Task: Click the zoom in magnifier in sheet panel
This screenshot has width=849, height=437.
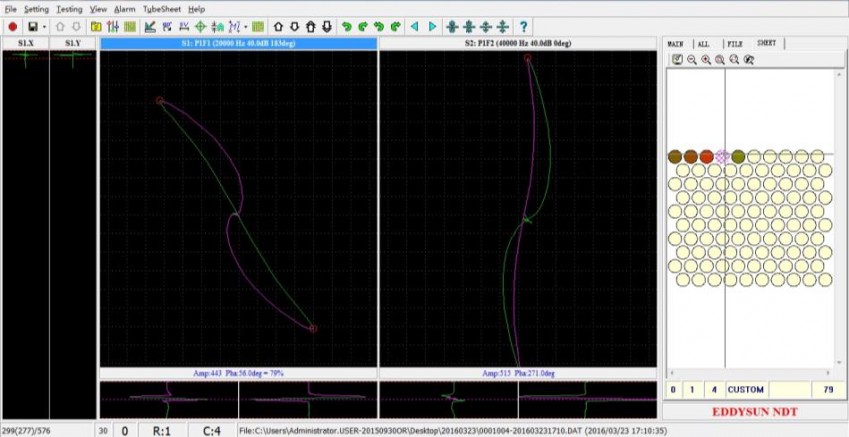Action: pyautogui.click(x=706, y=60)
